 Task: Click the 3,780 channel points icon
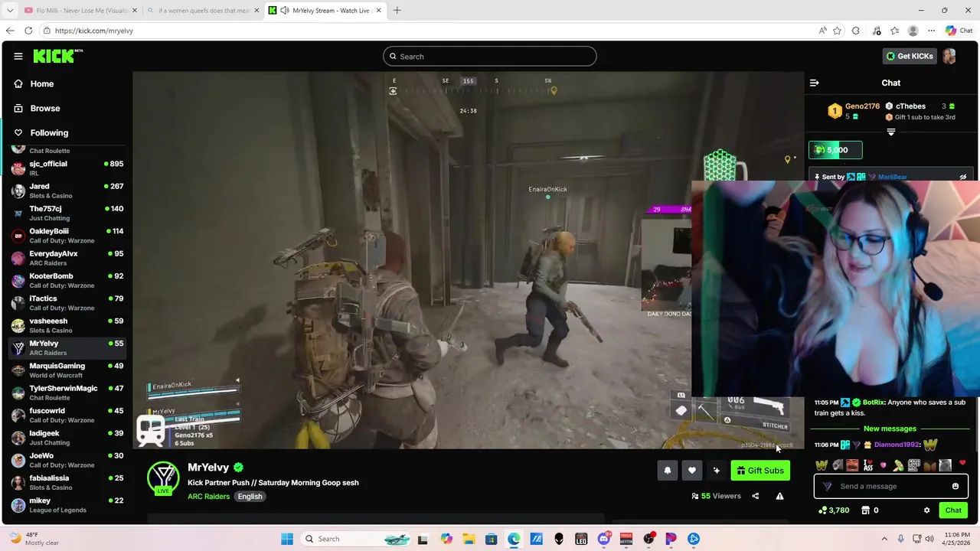coord(834,510)
